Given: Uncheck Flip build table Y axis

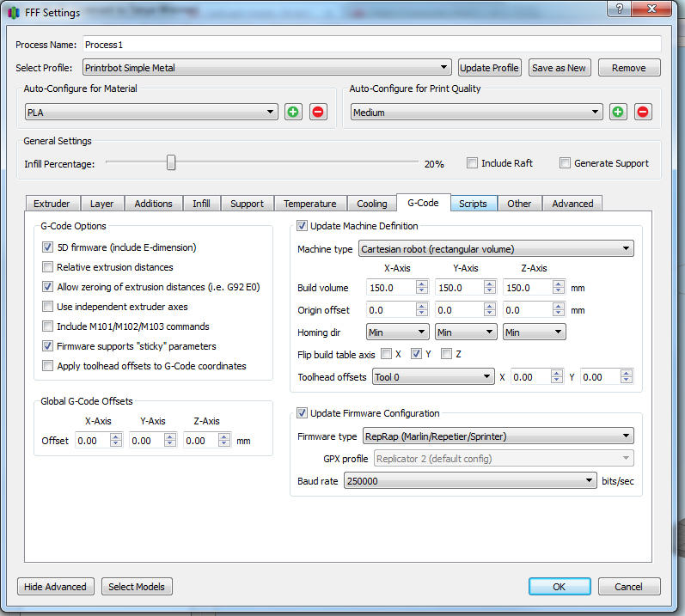Looking at the screenshot, I should click(416, 354).
